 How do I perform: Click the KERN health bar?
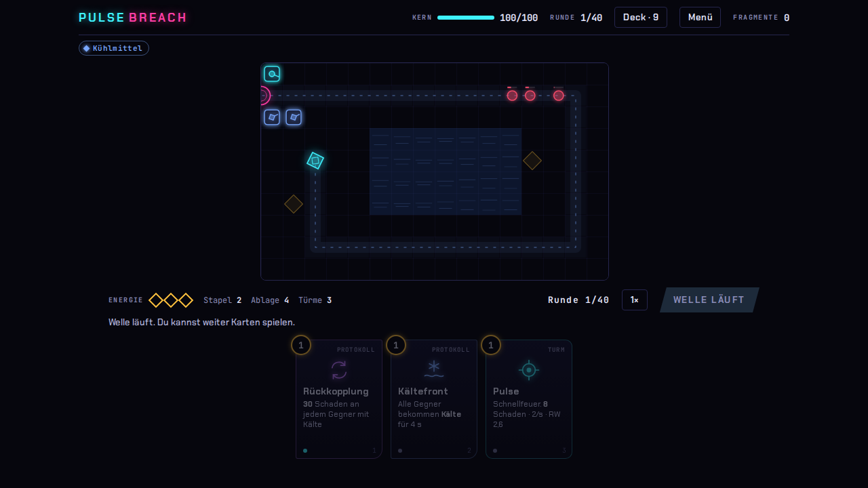pyautogui.click(x=466, y=18)
